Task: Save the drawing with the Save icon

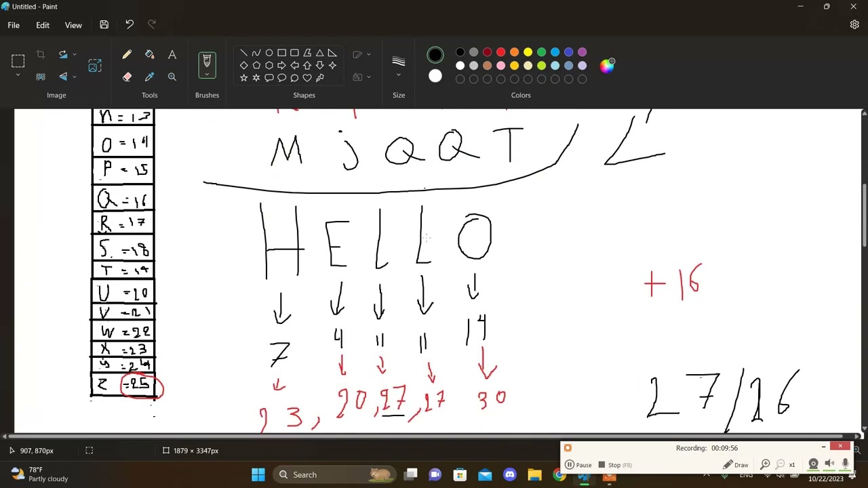Action: [x=104, y=25]
